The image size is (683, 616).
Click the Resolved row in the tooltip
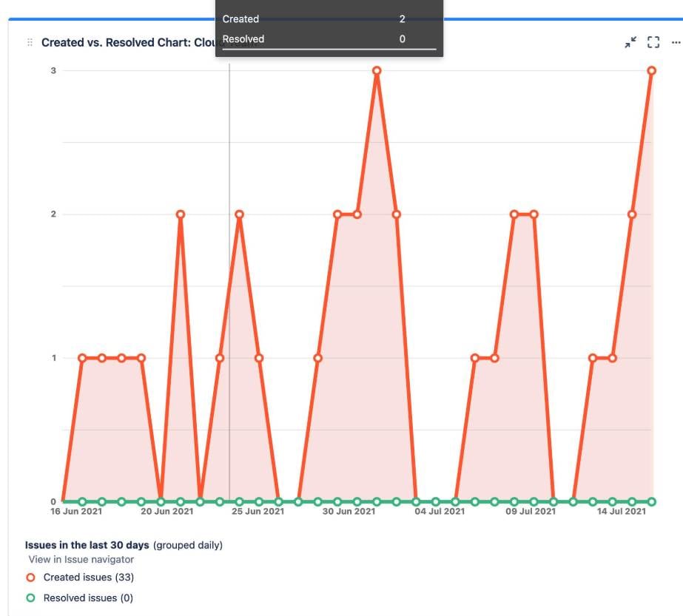tap(329, 38)
